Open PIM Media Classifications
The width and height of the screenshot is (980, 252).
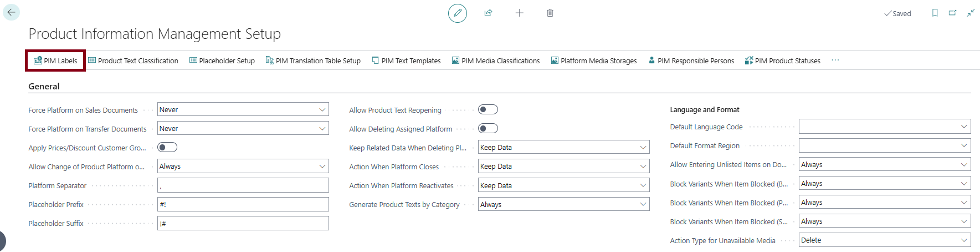(x=496, y=61)
